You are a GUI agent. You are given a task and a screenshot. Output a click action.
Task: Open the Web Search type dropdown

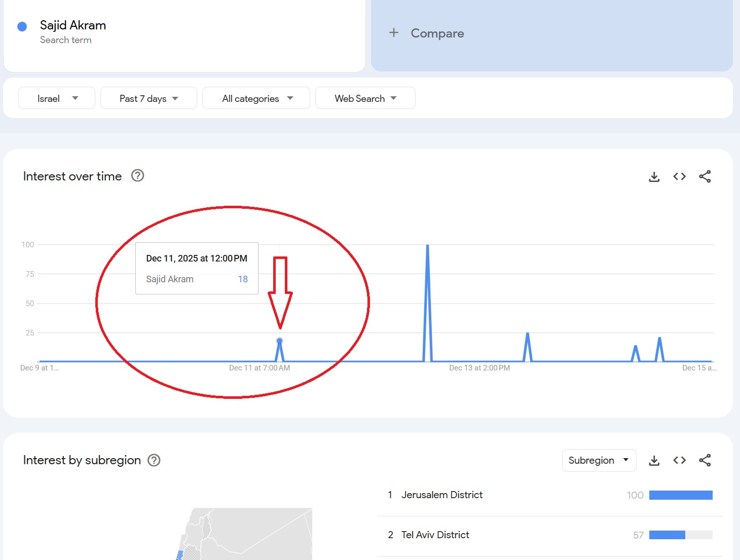click(x=365, y=98)
